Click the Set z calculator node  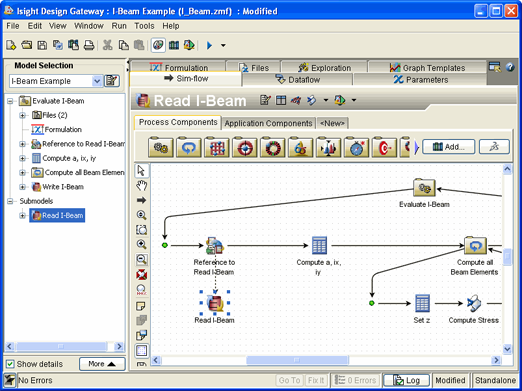coord(422,308)
